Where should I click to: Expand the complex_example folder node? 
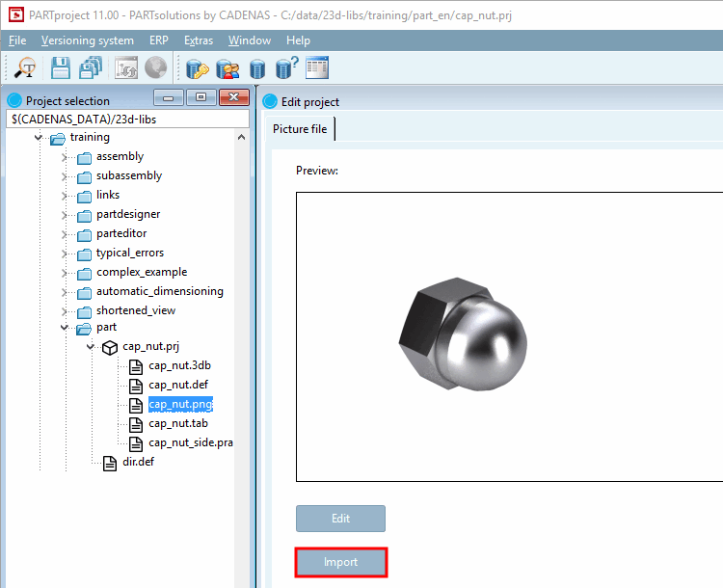64,274
